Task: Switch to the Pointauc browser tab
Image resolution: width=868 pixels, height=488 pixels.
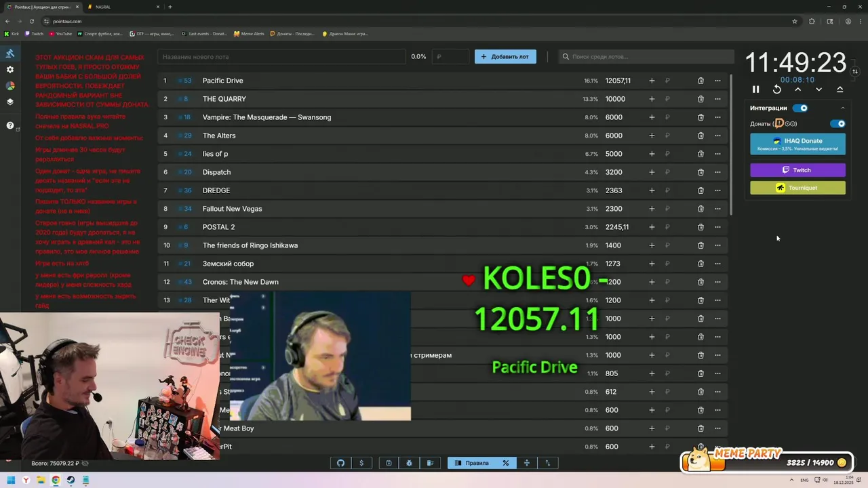Action: tap(43, 7)
